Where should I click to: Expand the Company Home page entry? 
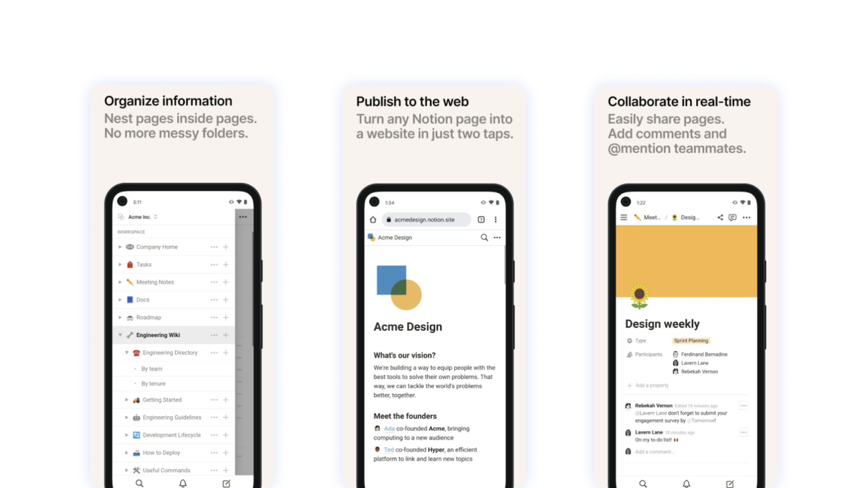point(119,247)
